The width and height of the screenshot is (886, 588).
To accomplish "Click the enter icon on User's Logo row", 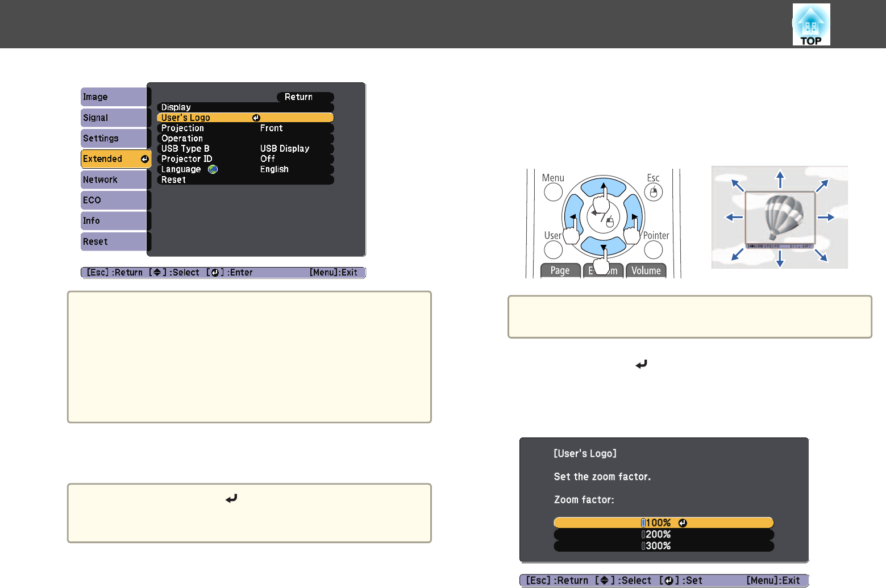I will click(x=256, y=118).
